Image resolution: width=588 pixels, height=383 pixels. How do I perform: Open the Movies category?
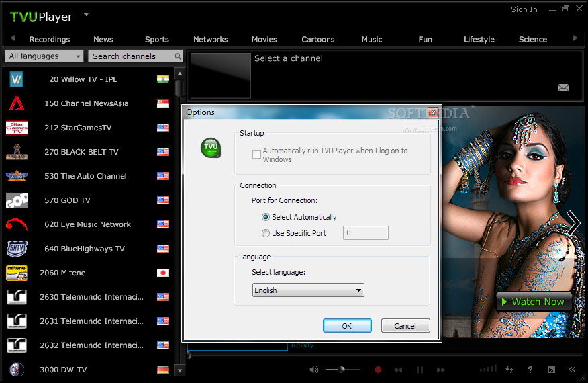coord(264,40)
